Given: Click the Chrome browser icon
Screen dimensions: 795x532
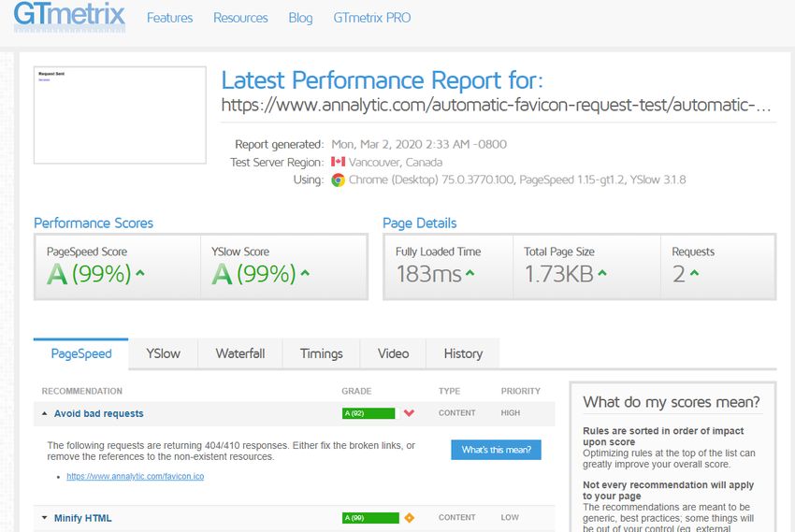Looking at the screenshot, I should tap(338, 180).
